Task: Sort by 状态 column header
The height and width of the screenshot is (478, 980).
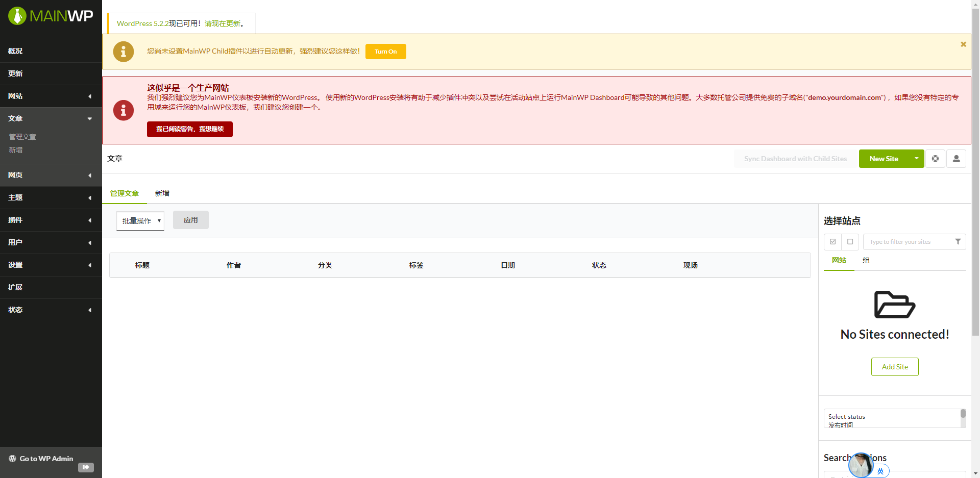Action: point(599,265)
